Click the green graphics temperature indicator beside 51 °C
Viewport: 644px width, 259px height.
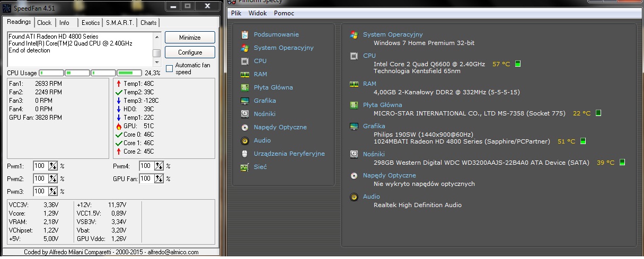[x=583, y=141]
